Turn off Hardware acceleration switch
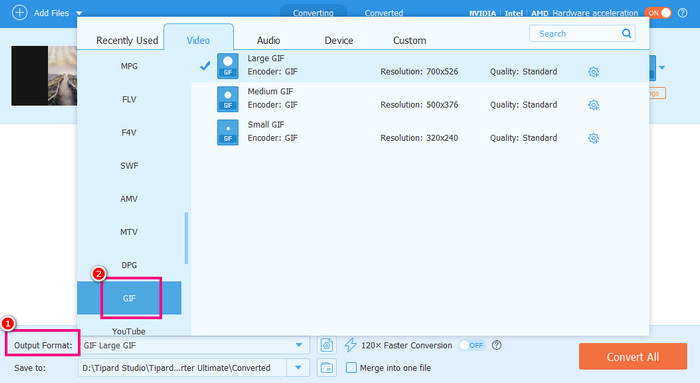The width and height of the screenshot is (700, 383). 658,13
